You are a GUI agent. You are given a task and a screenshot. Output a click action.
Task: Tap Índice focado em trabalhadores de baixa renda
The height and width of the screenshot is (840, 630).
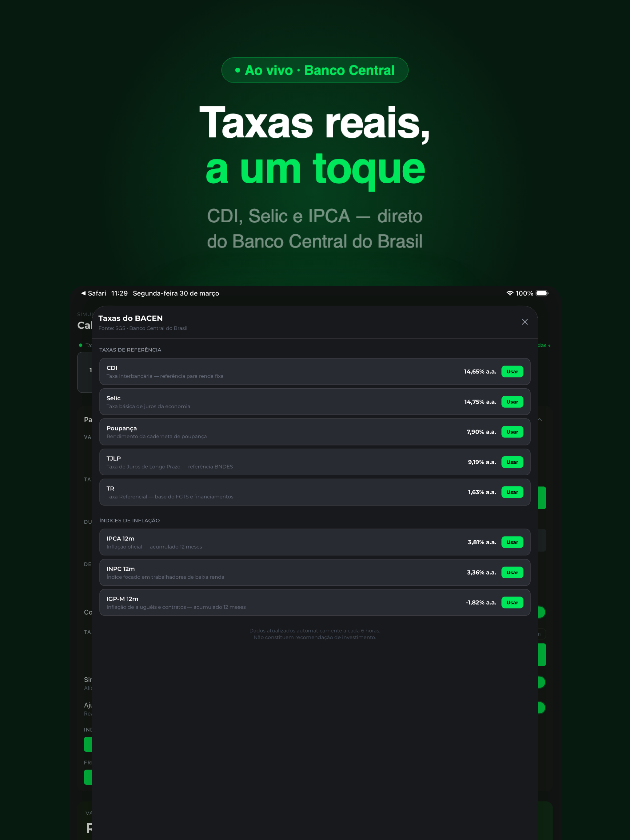tap(165, 577)
